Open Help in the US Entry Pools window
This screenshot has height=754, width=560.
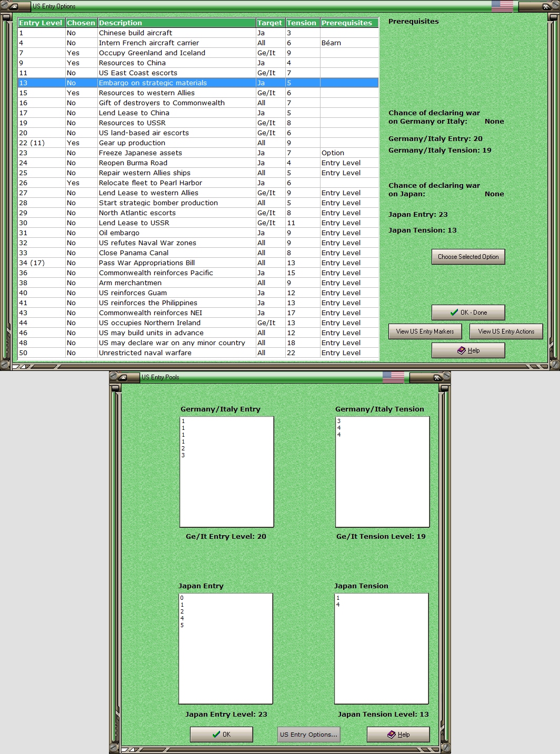point(398,735)
